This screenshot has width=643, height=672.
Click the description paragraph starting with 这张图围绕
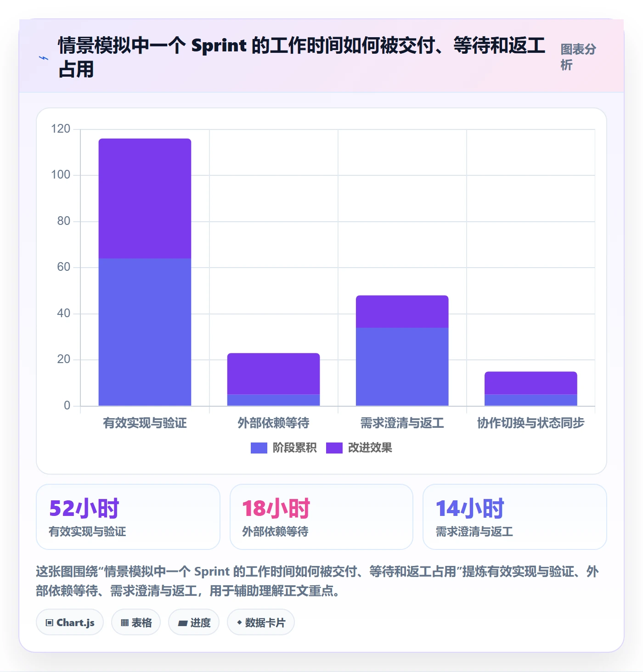(x=317, y=581)
